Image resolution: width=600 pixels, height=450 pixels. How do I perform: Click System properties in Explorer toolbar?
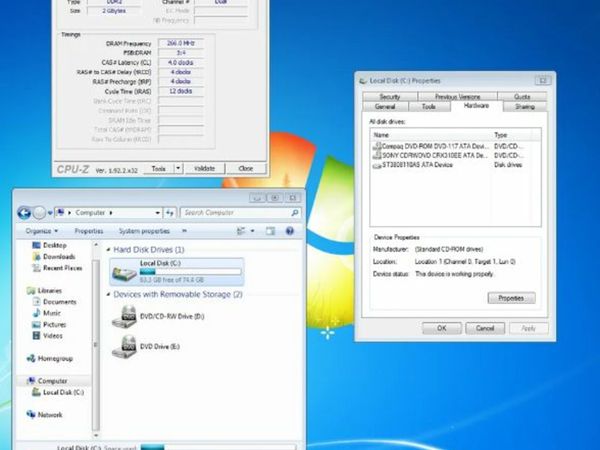click(x=144, y=231)
